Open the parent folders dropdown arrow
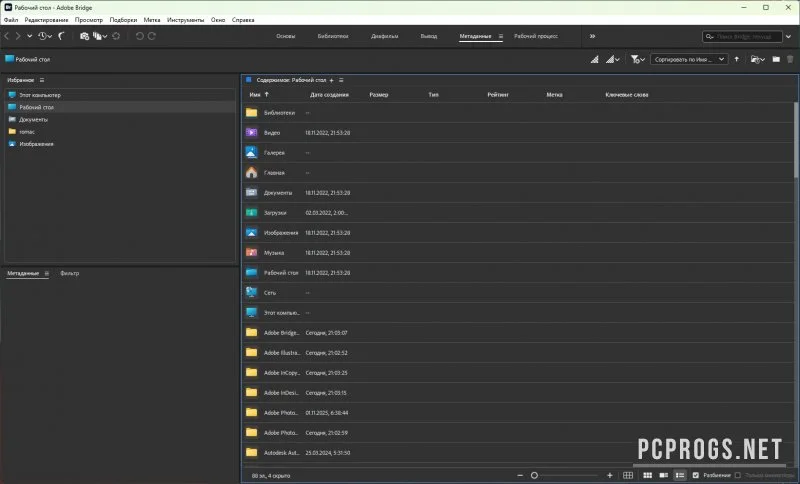This screenshot has height=484, width=800. click(30, 36)
